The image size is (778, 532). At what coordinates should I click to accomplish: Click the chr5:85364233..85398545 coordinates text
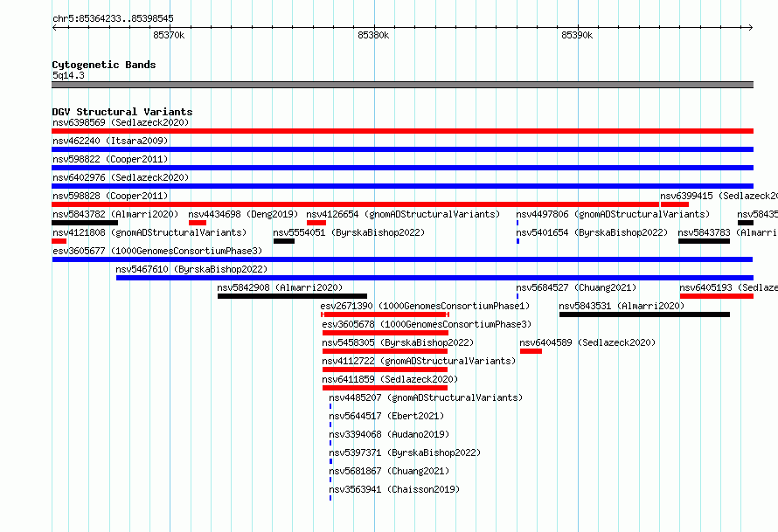[113, 19]
